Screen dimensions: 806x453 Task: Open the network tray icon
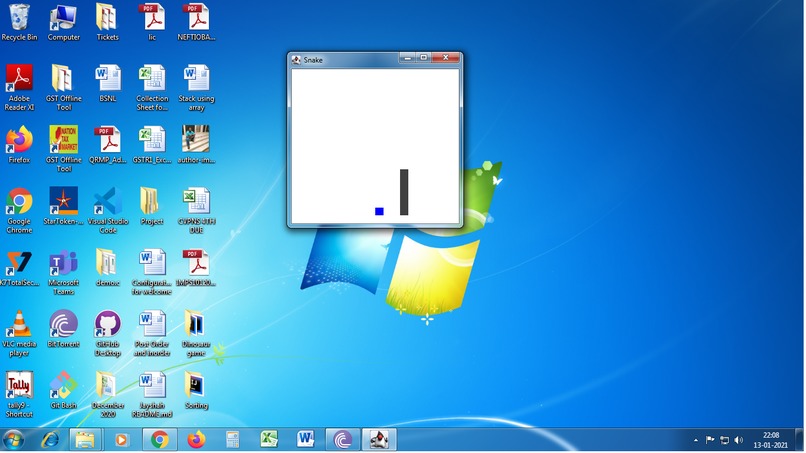(x=725, y=440)
